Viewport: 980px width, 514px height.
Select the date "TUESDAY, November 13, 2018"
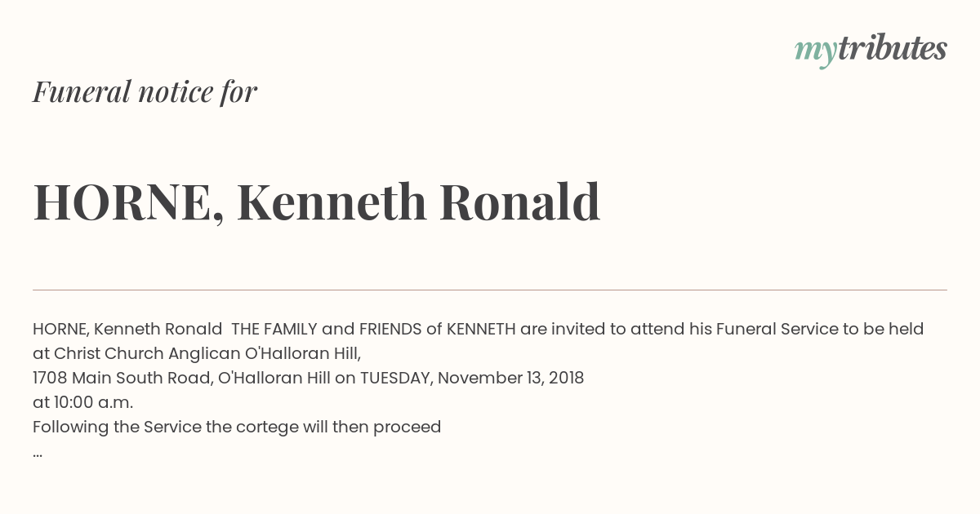pyautogui.click(x=472, y=379)
